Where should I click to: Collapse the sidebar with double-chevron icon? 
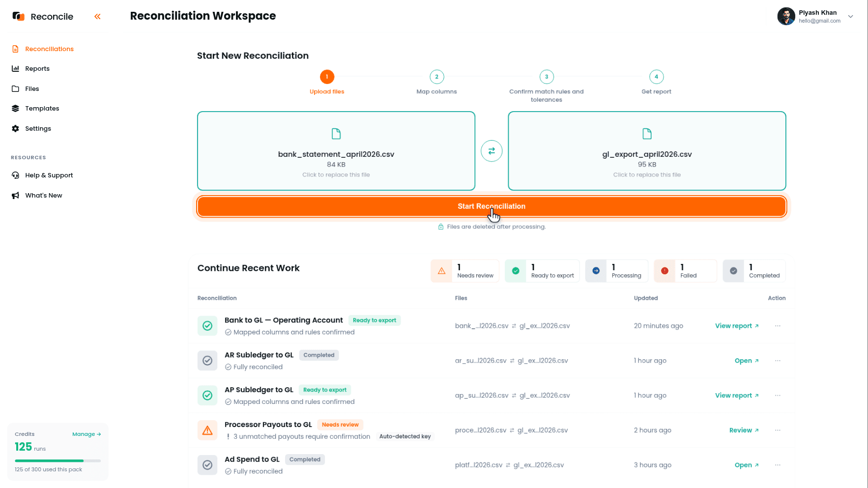point(97,16)
